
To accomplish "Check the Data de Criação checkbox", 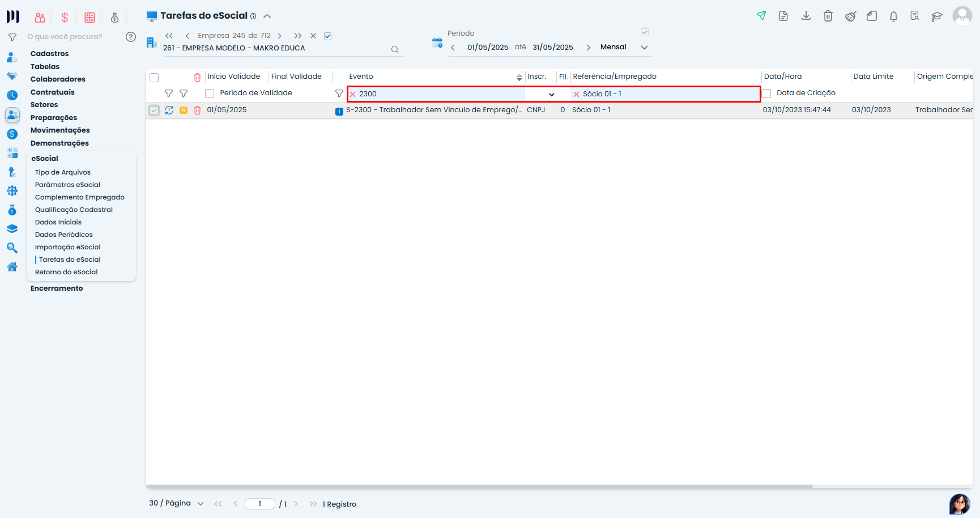I will (x=766, y=94).
